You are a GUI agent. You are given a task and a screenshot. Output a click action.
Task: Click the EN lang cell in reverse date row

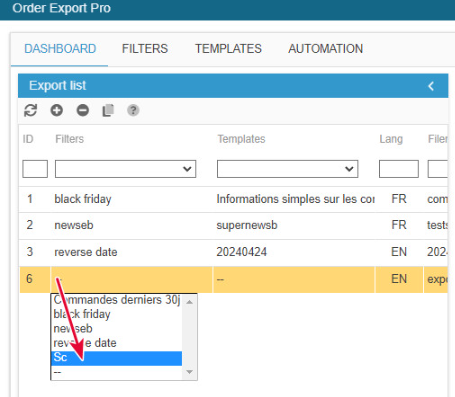point(399,252)
